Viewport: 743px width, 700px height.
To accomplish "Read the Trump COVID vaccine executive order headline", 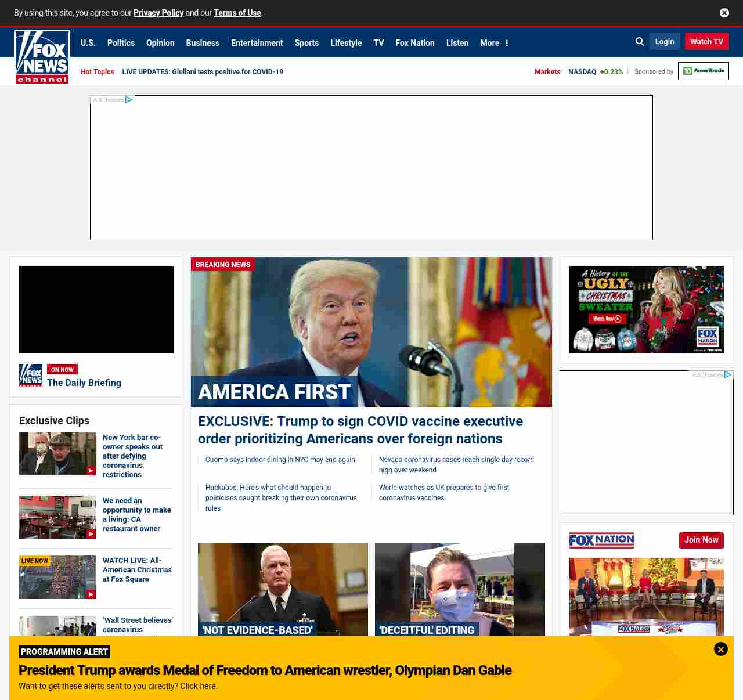I will [360, 430].
